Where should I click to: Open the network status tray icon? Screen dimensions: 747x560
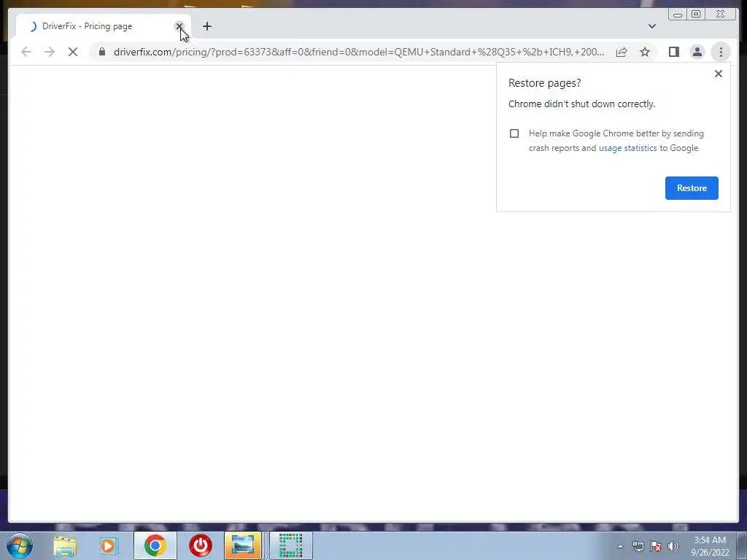(638, 546)
